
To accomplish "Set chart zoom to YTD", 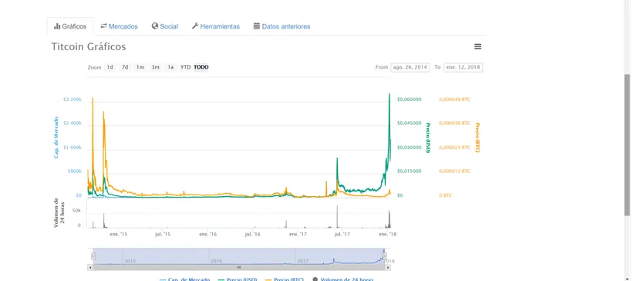I will click(186, 67).
